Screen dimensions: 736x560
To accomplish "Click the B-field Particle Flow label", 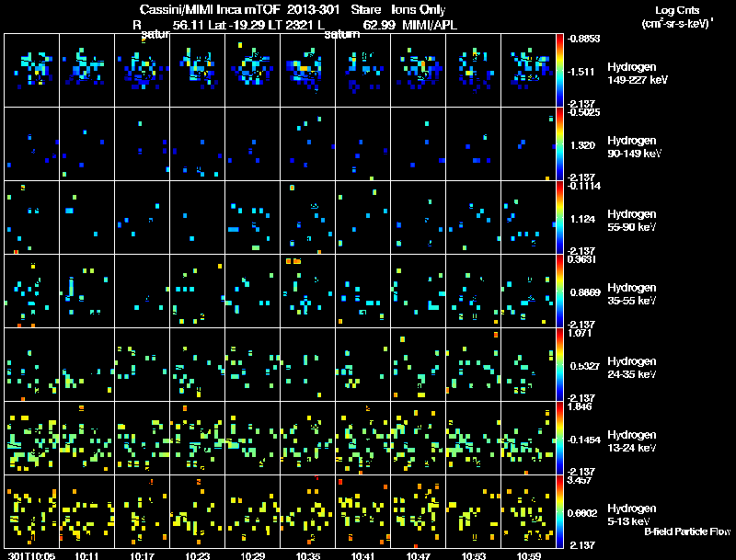I will pyautogui.click(x=688, y=531).
